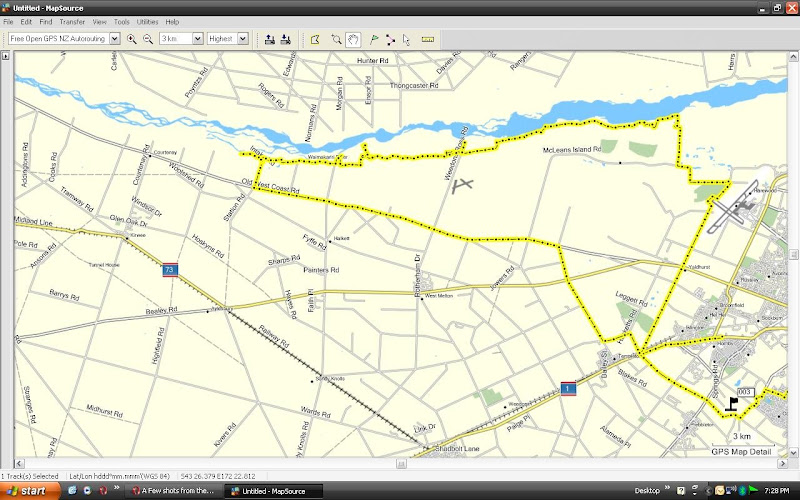Image resolution: width=800 pixels, height=500 pixels.
Task: Click the map scroll up arrow
Action: tap(793, 56)
